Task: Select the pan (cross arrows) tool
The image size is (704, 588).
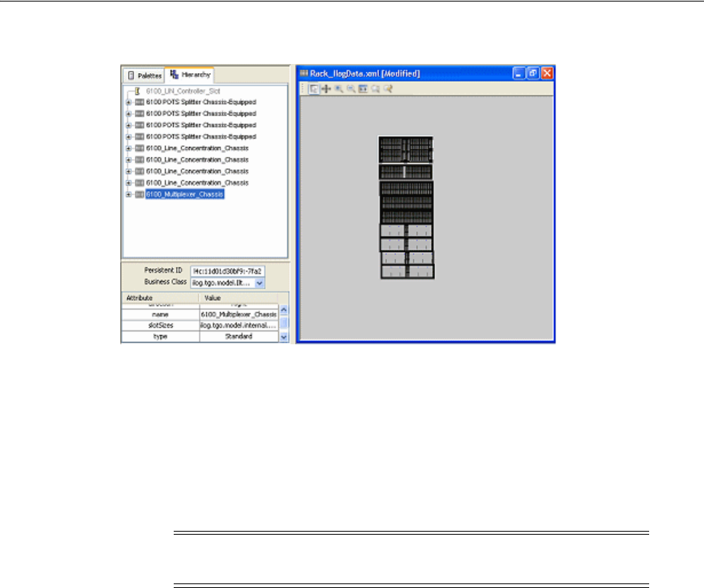Action: [326, 89]
